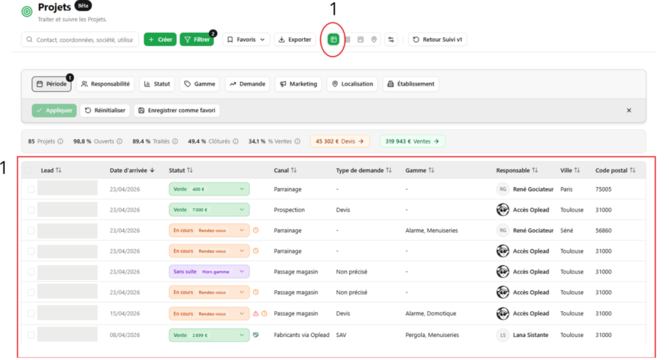Show info icon next to Traités
Screen dimensions: 669x360
point(175,141)
